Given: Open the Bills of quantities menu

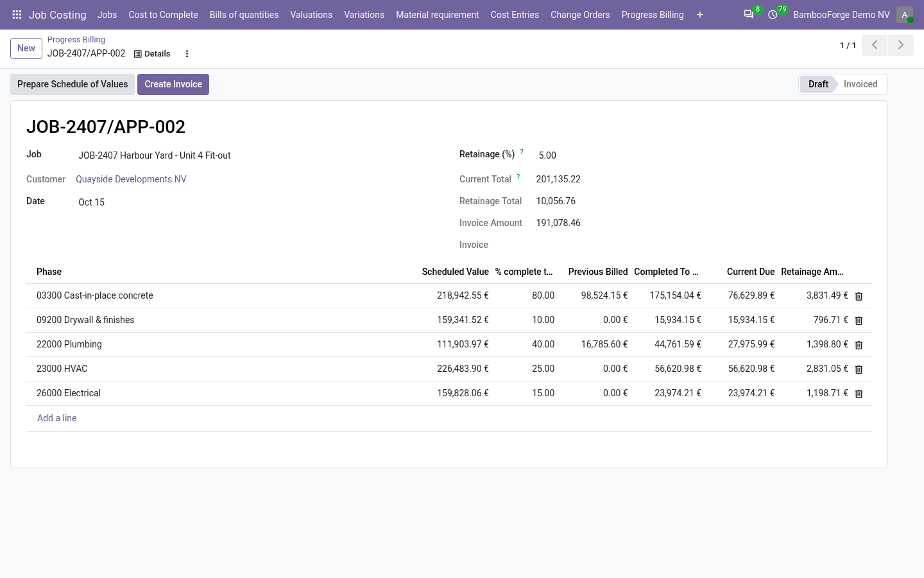Looking at the screenshot, I should (244, 15).
